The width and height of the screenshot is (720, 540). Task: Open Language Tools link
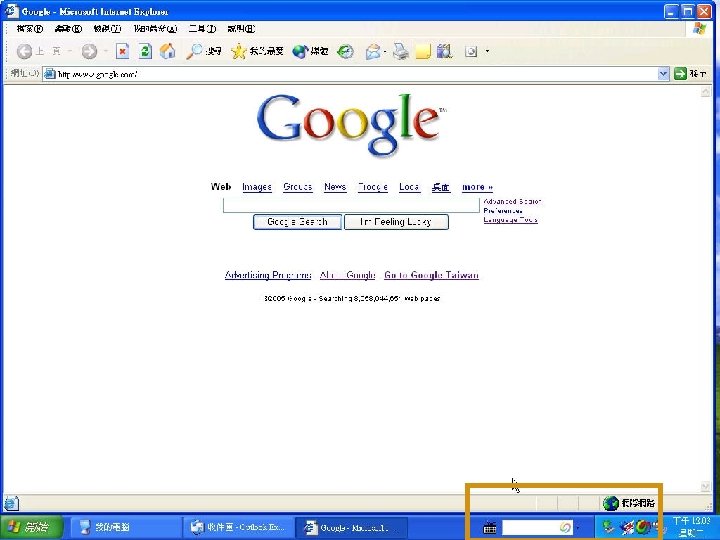click(x=510, y=219)
